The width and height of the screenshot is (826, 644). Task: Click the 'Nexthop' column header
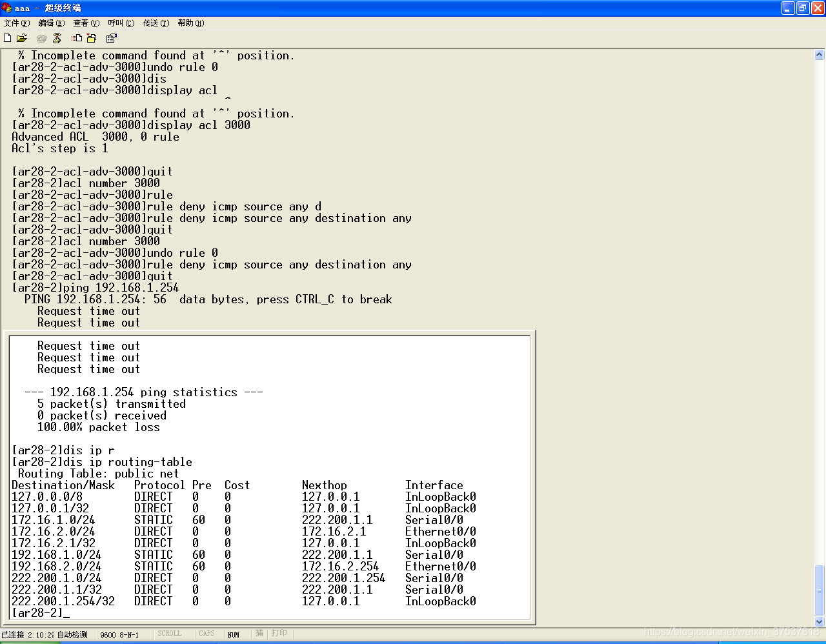coord(325,485)
